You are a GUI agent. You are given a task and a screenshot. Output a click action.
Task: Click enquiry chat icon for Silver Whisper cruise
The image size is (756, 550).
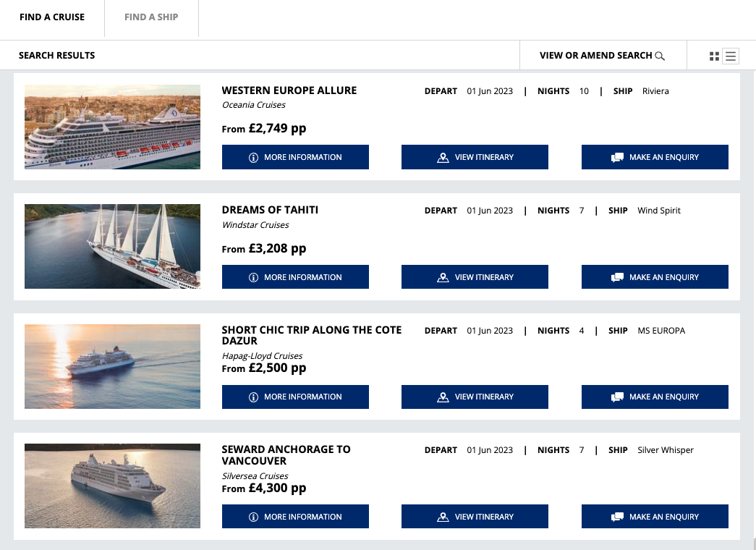click(x=617, y=517)
